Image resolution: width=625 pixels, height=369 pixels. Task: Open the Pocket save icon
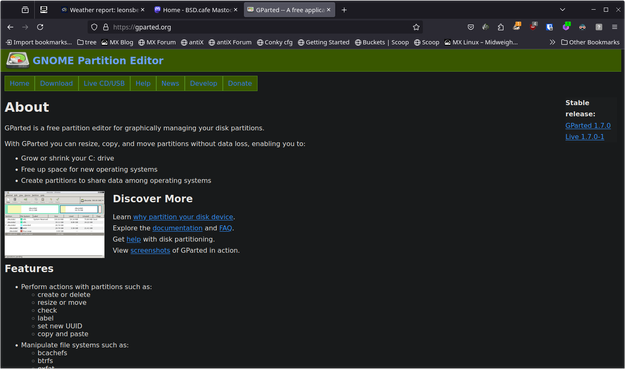point(471,27)
